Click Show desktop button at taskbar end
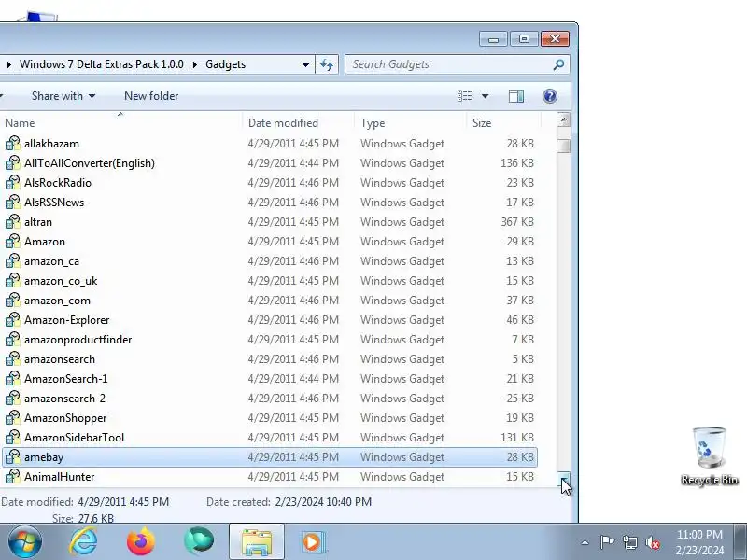Image resolution: width=747 pixels, height=560 pixels. (x=741, y=542)
